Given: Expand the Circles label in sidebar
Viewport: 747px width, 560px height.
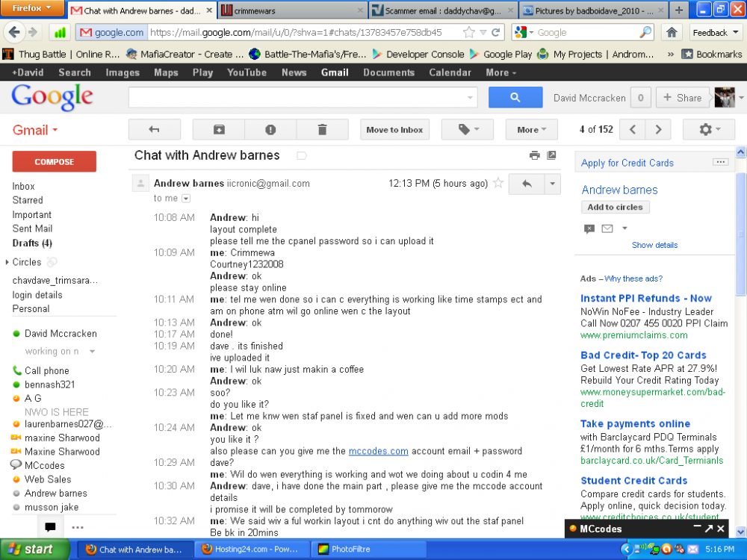Looking at the screenshot, I should pos(7,262).
